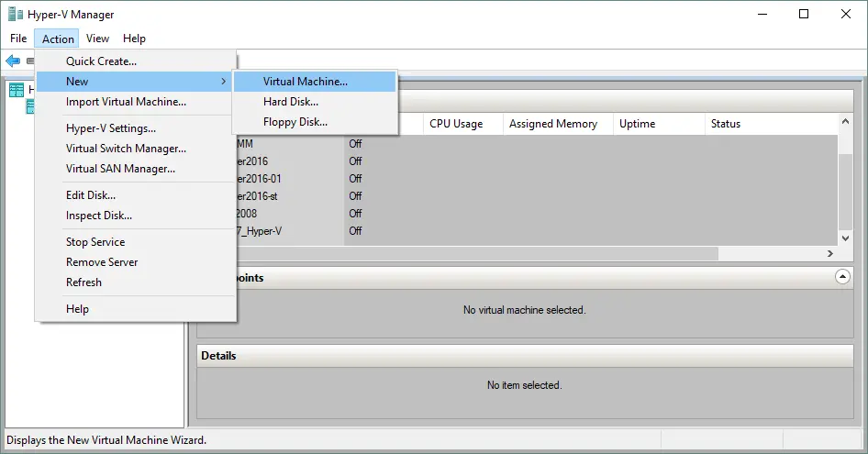Click the scroll up arrow in VM list
This screenshot has width=868, height=454.
pos(845,123)
